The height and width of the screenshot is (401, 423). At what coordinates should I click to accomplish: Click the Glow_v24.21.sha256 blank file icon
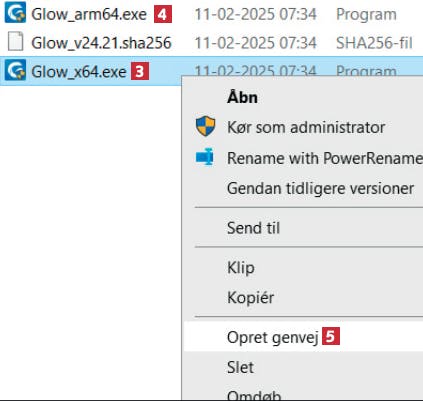pyautogui.click(x=15, y=41)
